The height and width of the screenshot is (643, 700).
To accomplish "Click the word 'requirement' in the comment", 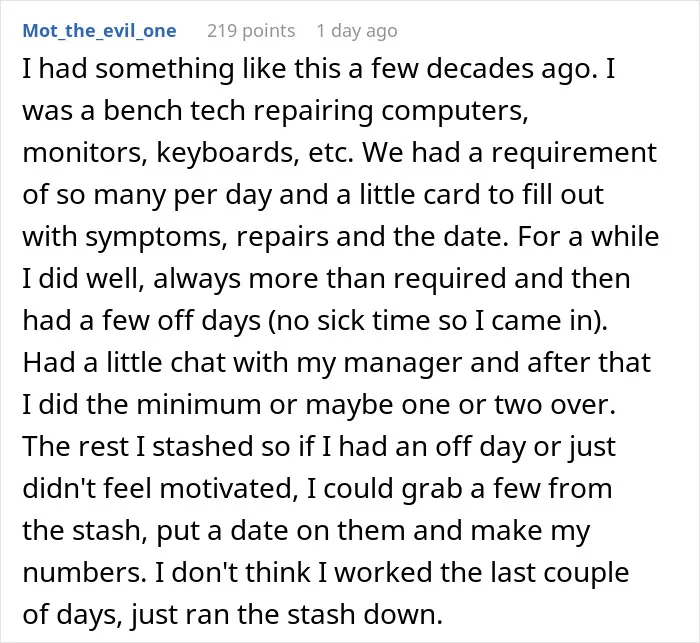I will click(x=574, y=153).
